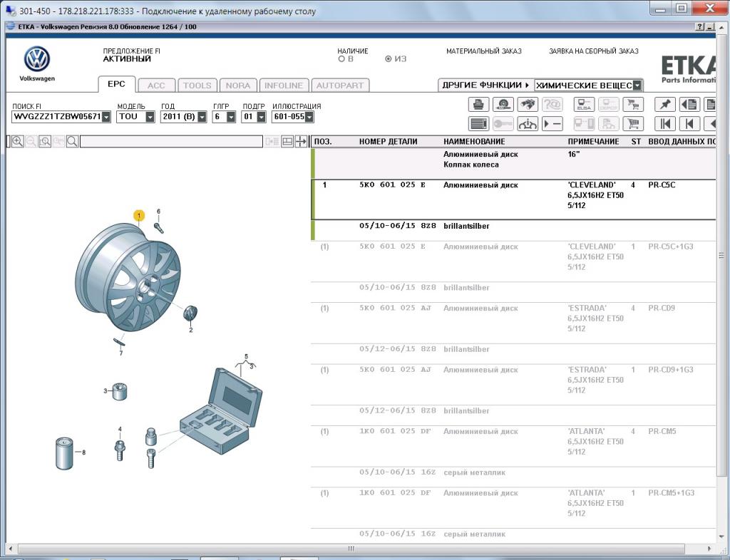Image resolution: width=730 pixels, height=560 pixels.
Task: Click the illustration search text field
Action: point(171,141)
